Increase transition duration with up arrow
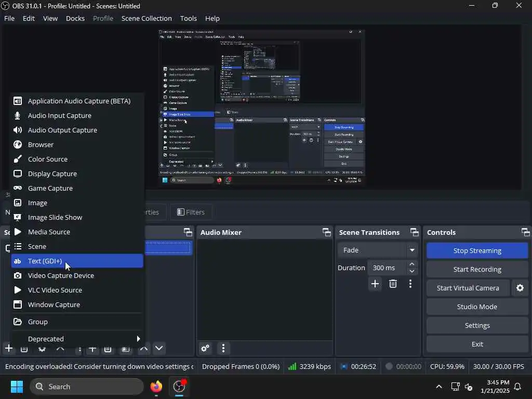The image size is (532, 399). (412, 264)
